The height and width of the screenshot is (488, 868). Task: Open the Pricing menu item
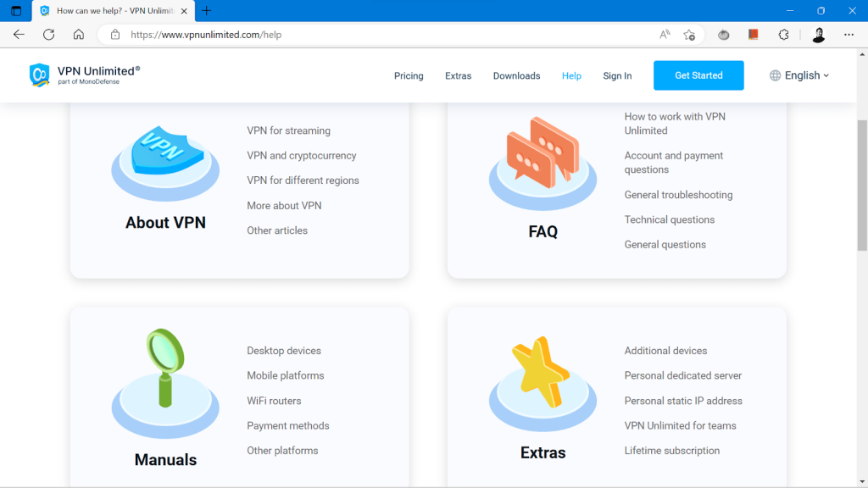click(409, 75)
